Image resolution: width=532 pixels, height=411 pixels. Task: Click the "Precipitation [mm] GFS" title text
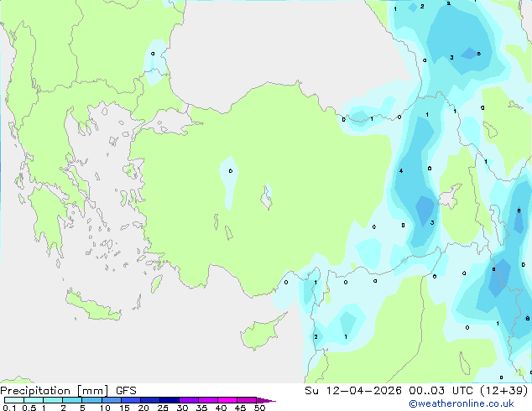(x=68, y=391)
